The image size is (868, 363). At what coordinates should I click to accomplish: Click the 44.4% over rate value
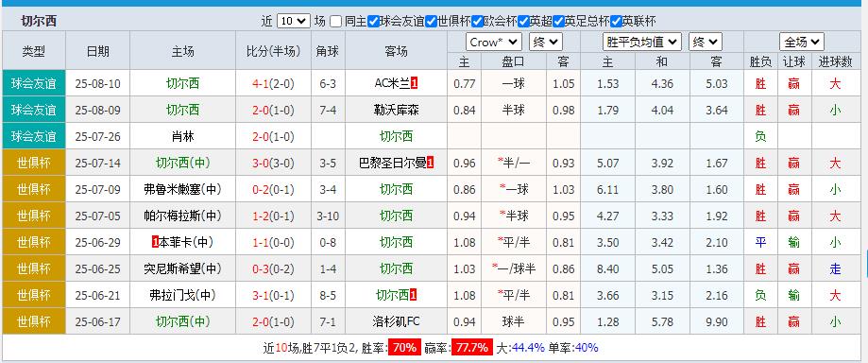[x=528, y=348]
